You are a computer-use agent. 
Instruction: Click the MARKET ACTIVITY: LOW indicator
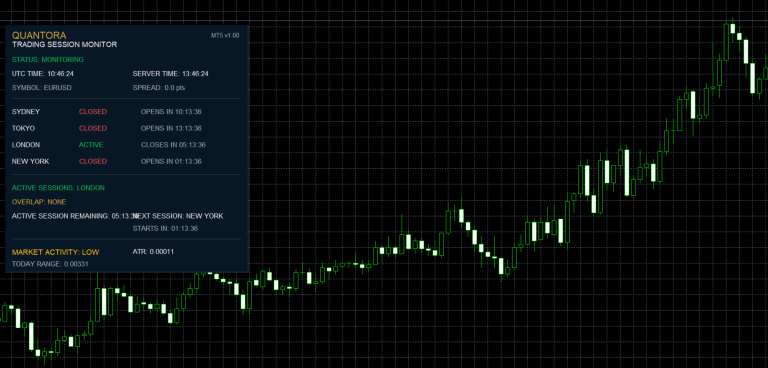pyautogui.click(x=55, y=252)
